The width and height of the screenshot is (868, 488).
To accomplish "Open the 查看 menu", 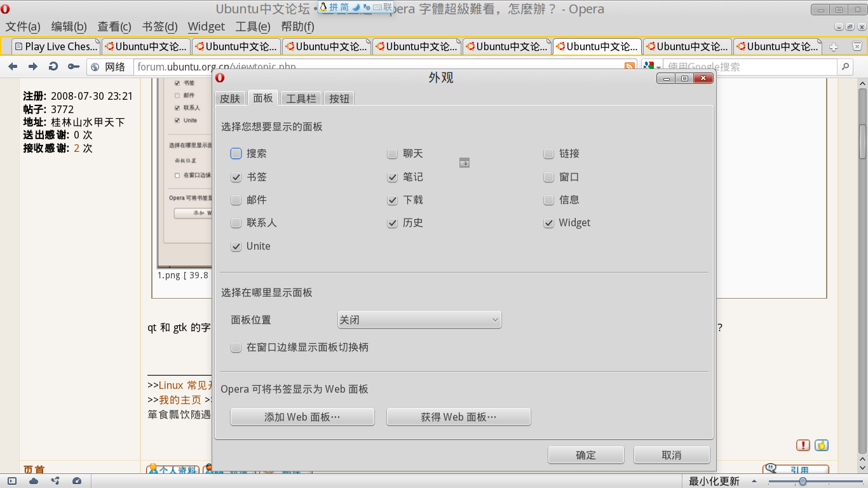I will 114,27.
